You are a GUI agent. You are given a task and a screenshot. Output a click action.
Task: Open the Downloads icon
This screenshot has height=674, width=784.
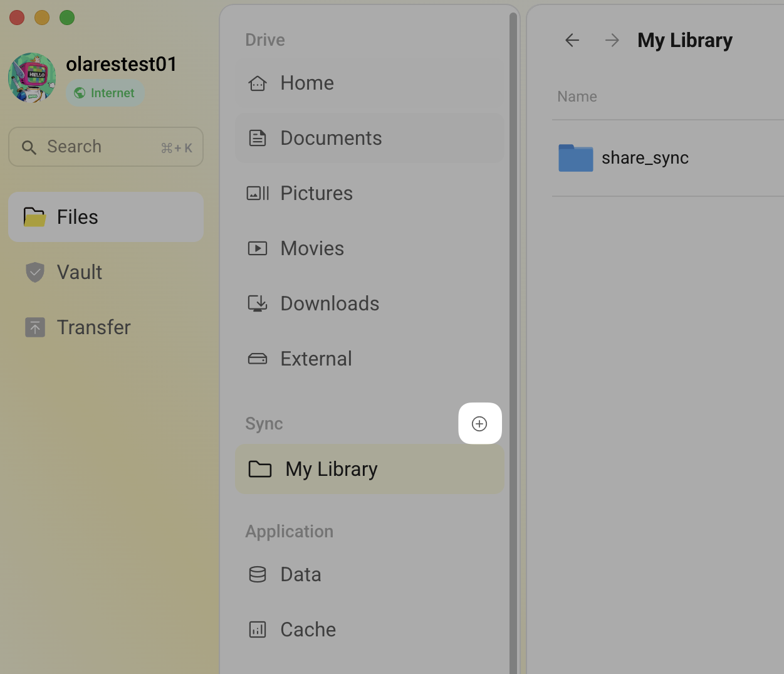(x=257, y=303)
